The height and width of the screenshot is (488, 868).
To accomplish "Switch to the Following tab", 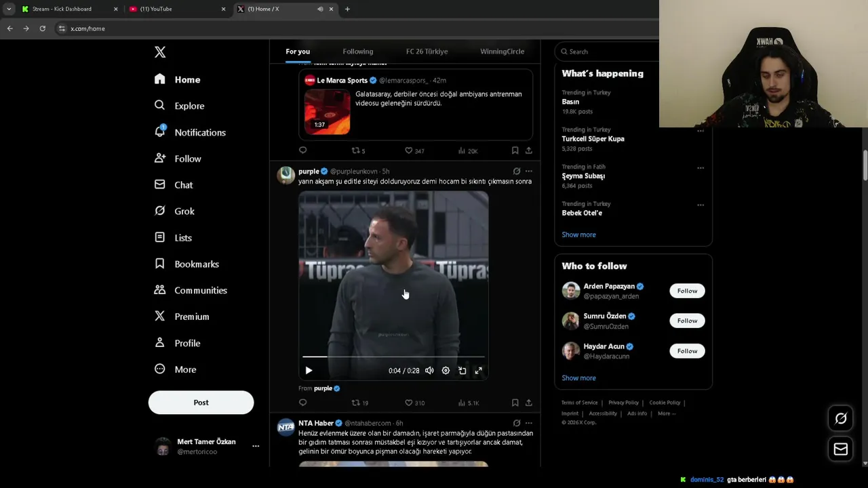I will click(358, 52).
